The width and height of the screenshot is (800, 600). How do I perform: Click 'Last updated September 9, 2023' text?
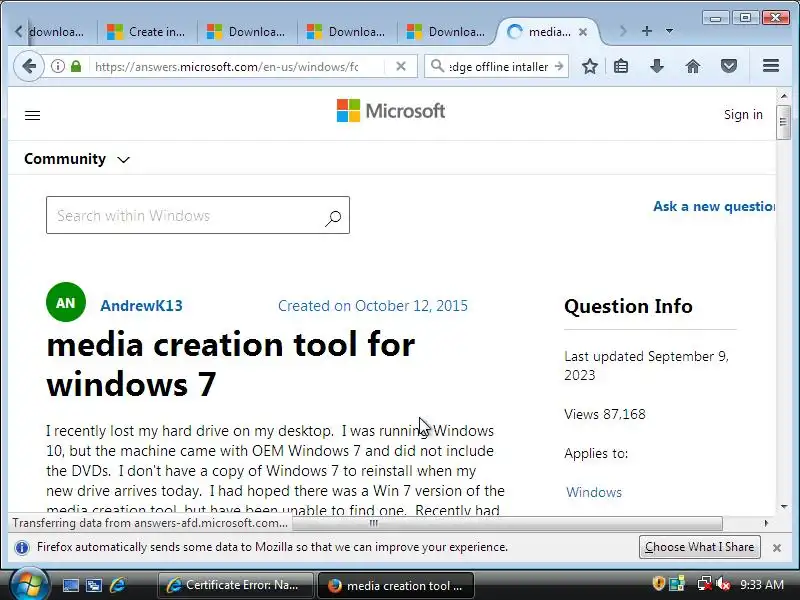tap(646, 365)
